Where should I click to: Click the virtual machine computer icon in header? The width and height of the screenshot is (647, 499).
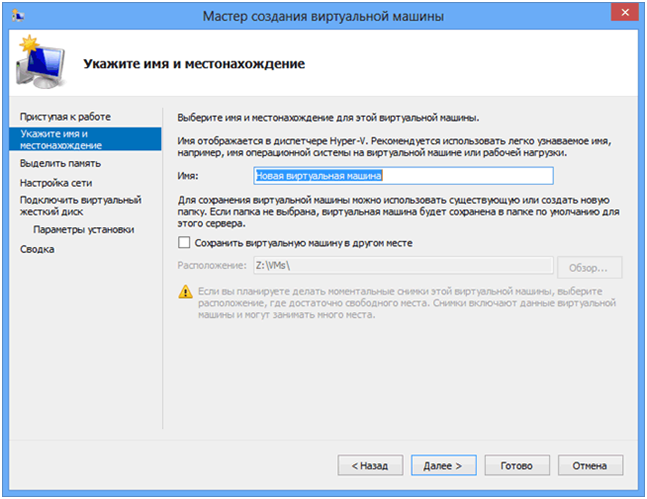(40, 61)
